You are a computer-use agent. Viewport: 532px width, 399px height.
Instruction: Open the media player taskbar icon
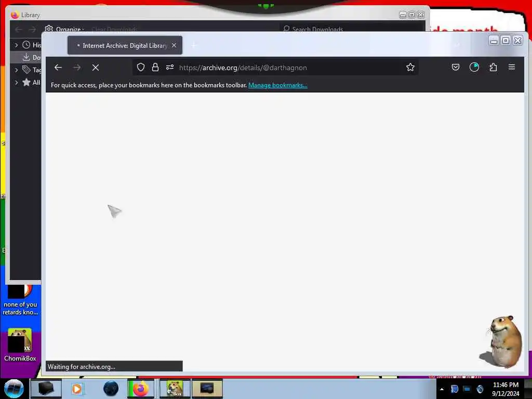pyautogui.click(x=77, y=389)
